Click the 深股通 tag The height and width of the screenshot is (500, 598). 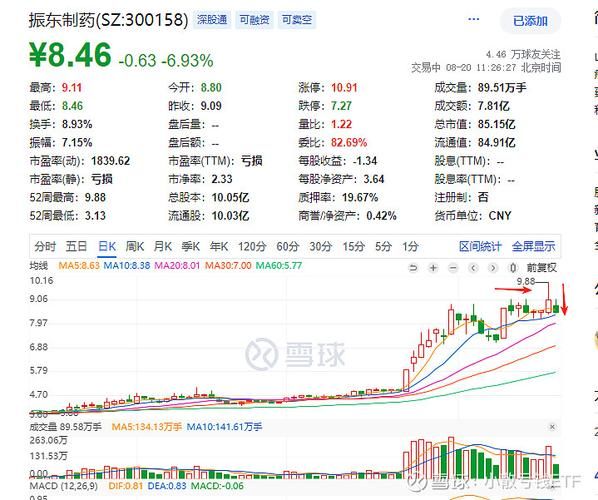click(x=212, y=19)
